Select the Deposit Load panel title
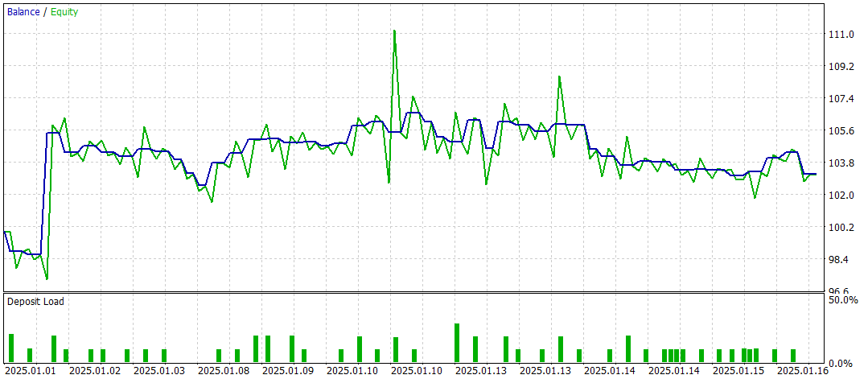Screen dimensions: 868x379 point(35,302)
